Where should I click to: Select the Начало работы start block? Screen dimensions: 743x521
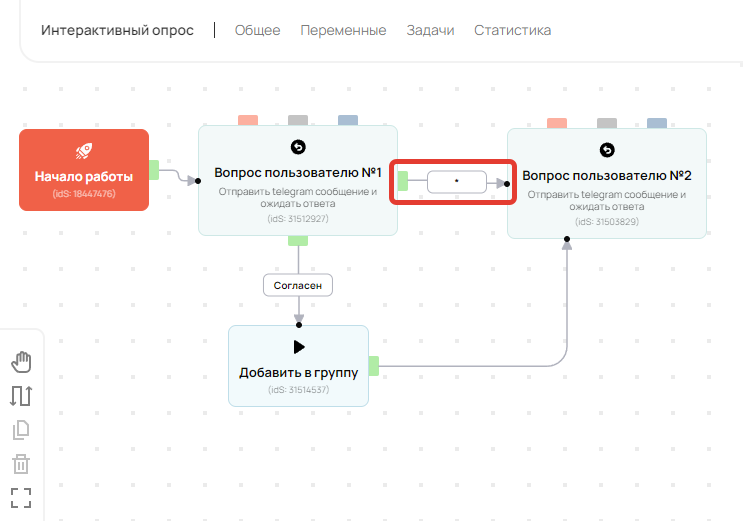click(x=84, y=170)
